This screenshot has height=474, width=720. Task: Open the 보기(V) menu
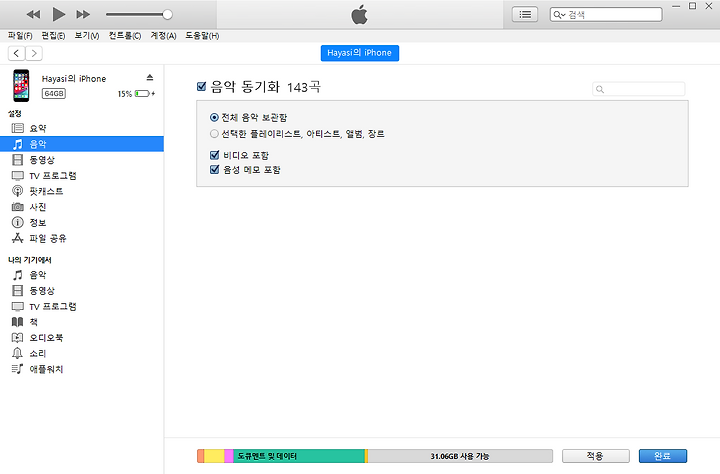[x=87, y=36]
